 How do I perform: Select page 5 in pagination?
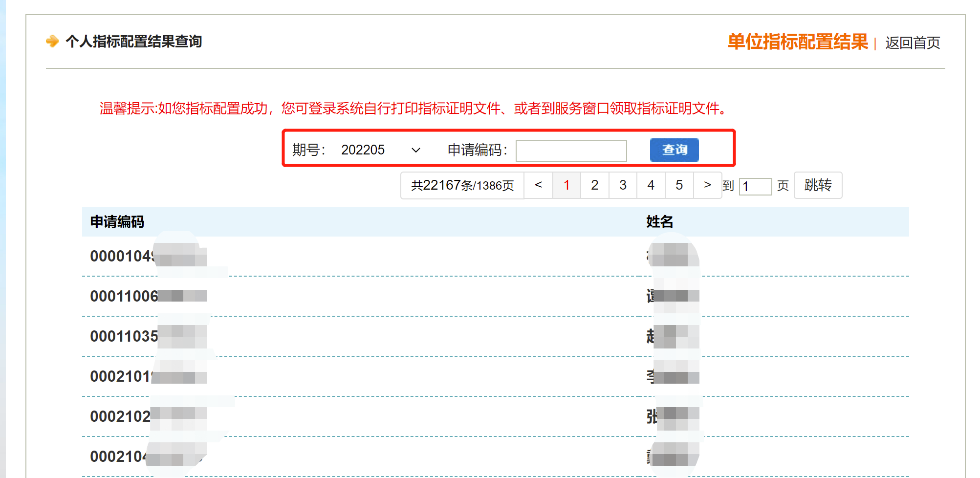point(679,185)
